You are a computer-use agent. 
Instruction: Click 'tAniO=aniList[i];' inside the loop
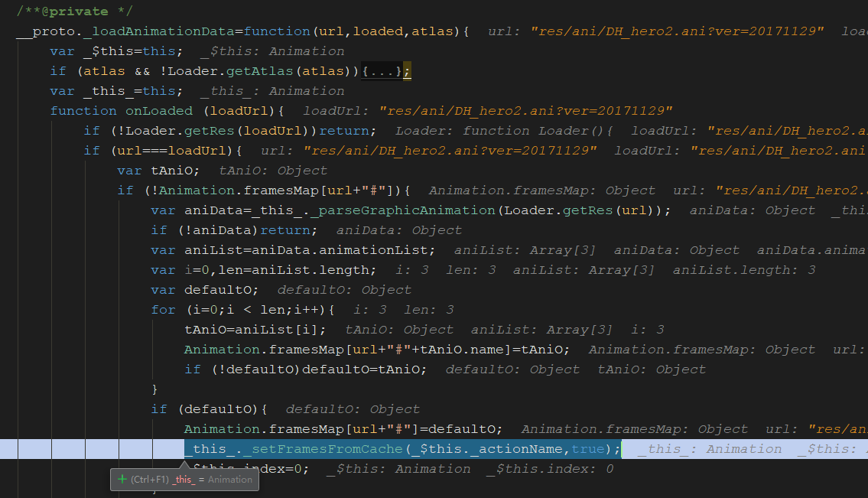pyautogui.click(x=255, y=330)
